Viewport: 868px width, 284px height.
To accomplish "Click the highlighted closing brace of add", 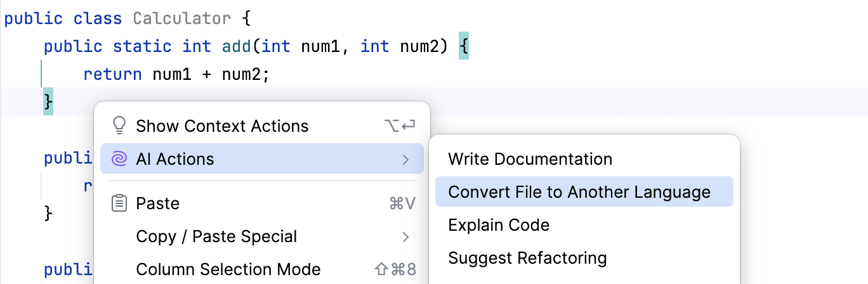I will click(x=48, y=101).
